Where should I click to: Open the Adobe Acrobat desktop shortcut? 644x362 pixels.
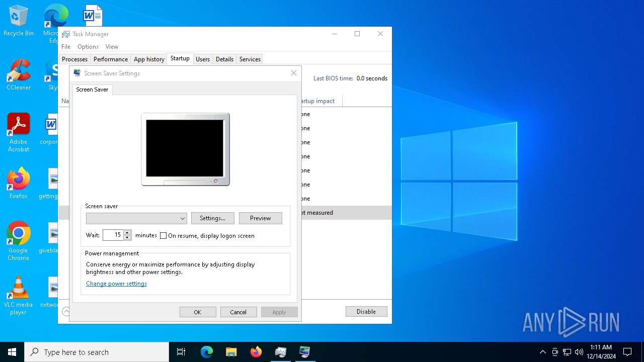(x=19, y=133)
